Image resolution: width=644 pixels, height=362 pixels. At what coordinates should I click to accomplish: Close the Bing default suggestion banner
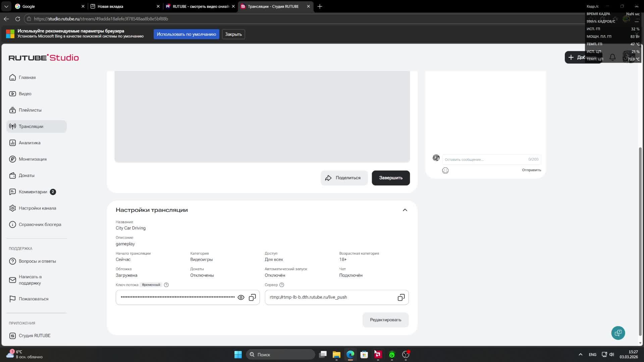pyautogui.click(x=233, y=34)
